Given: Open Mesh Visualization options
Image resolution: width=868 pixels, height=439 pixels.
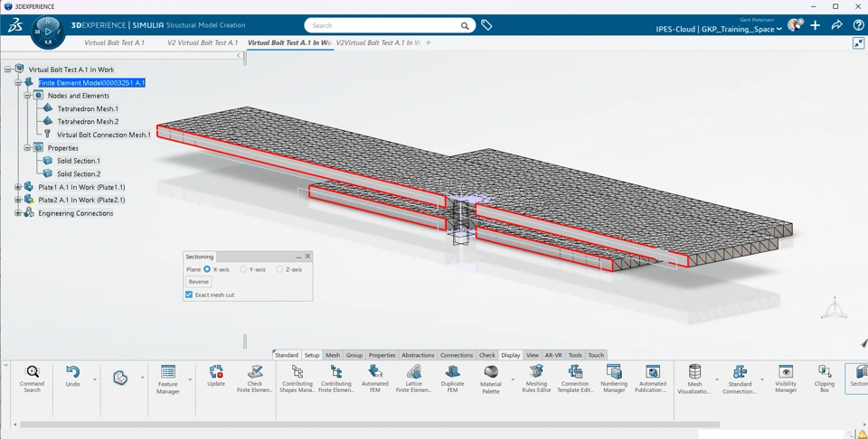Looking at the screenshot, I should [x=694, y=379].
